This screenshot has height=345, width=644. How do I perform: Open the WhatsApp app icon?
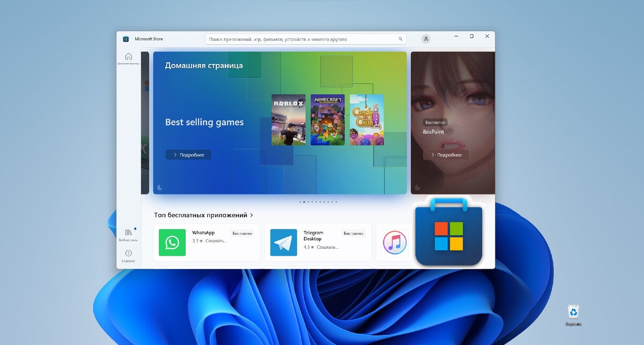(172, 242)
